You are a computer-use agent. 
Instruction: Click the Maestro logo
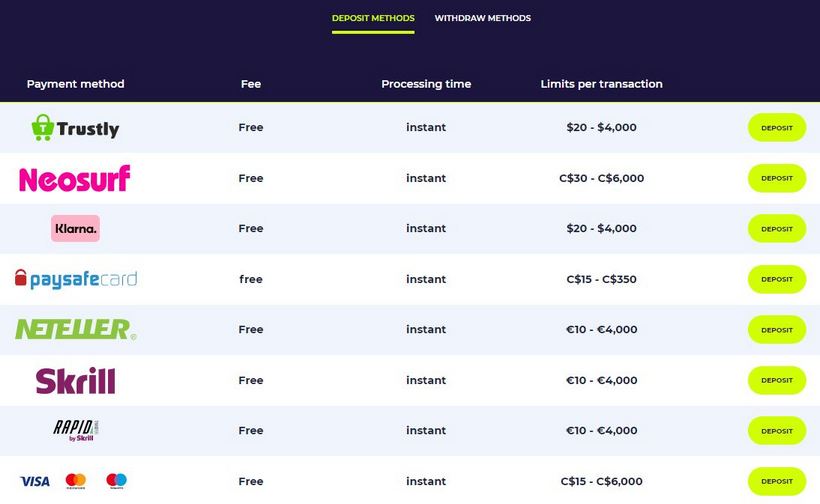click(116, 481)
